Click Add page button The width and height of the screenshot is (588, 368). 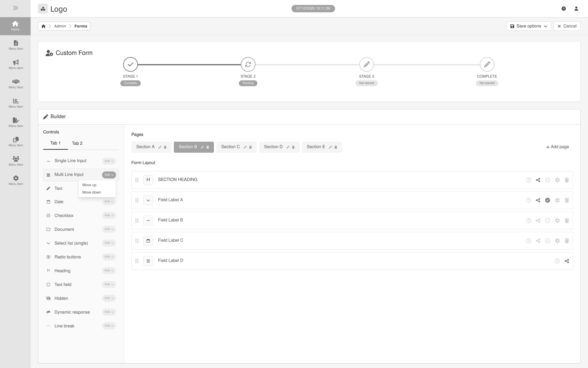coord(557,147)
